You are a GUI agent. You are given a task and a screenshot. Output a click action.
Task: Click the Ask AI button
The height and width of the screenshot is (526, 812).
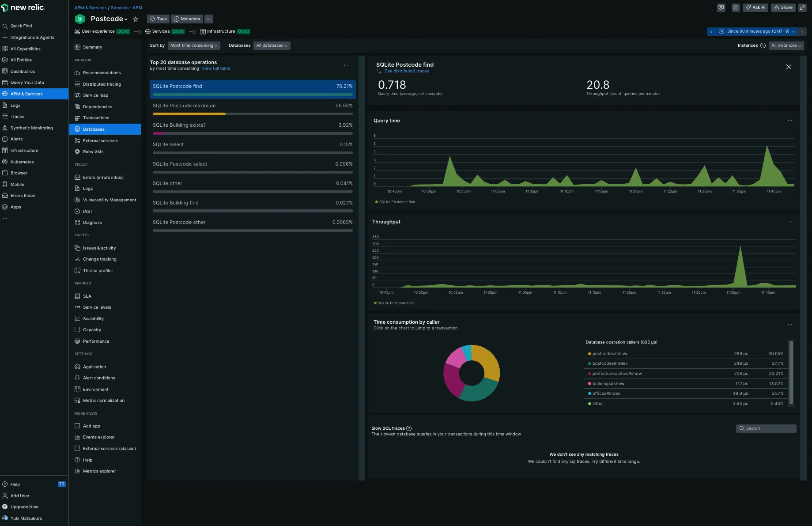tap(755, 8)
